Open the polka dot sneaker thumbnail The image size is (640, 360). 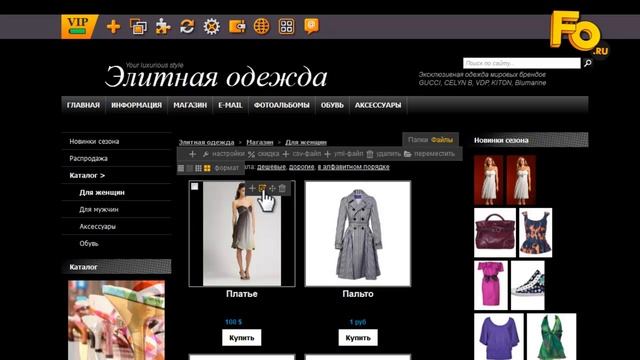(x=528, y=285)
